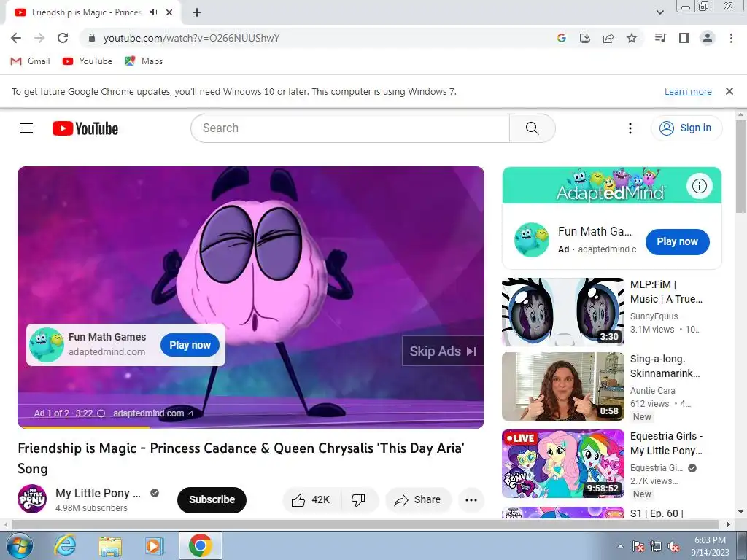
Task: Click the SunnyEquus channel name
Action: point(654,316)
